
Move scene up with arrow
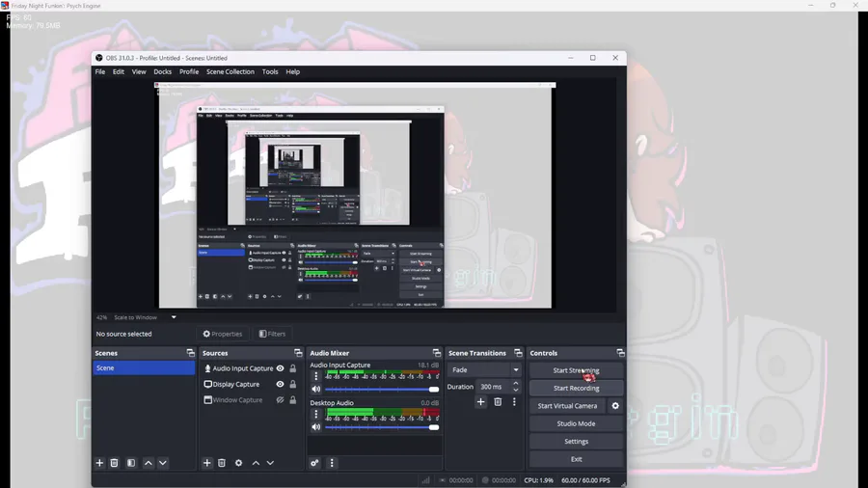149,463
